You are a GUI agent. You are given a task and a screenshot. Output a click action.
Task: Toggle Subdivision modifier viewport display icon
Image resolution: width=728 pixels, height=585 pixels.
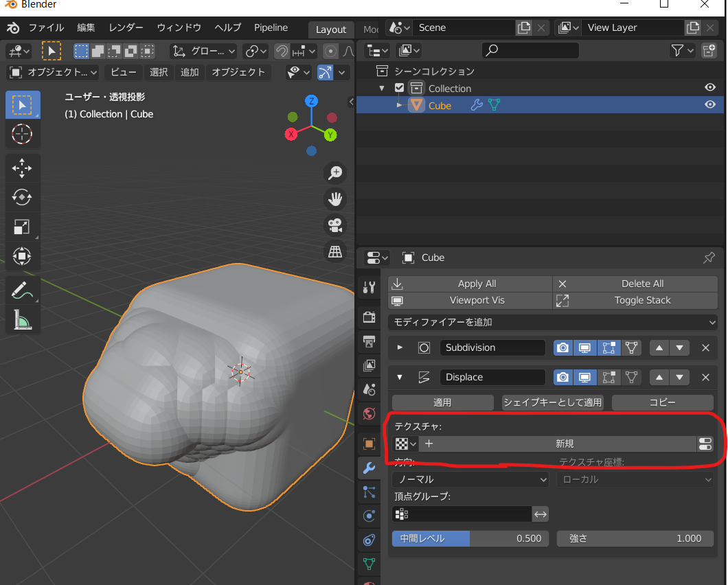click(584, 347)
